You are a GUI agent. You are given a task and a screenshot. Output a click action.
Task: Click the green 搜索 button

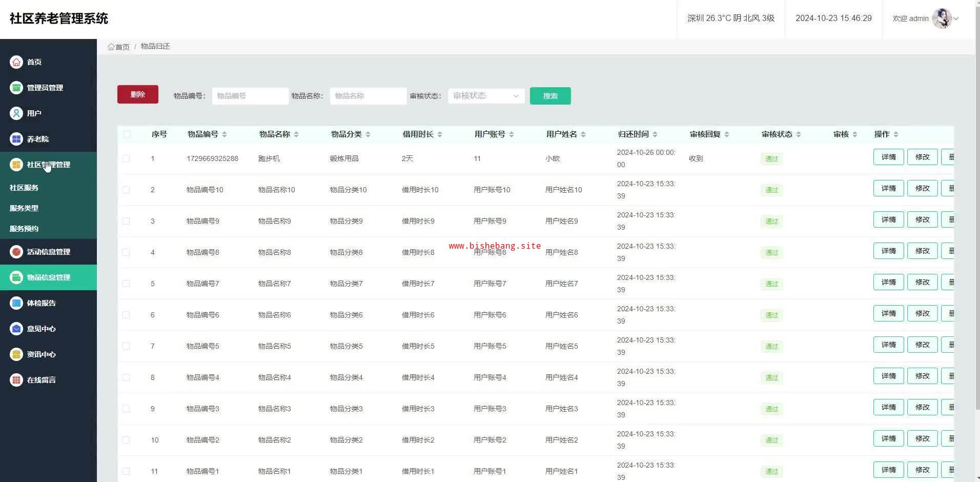click(x=550, y=96)
